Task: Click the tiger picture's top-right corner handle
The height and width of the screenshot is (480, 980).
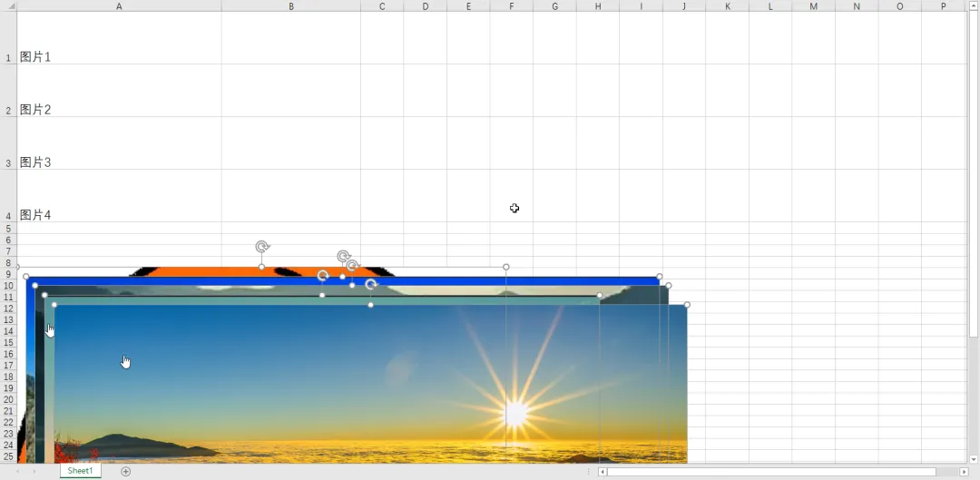Action: (x=505, y=267)
